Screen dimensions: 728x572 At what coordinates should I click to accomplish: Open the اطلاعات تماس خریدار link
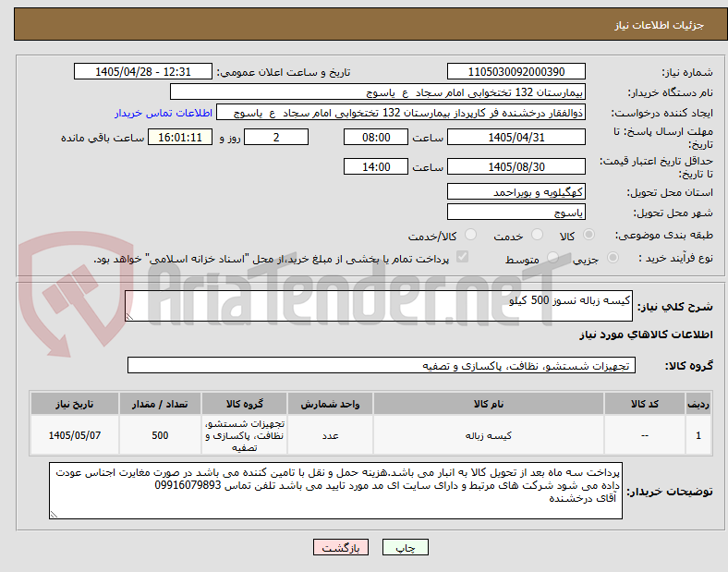click(164, 113)
